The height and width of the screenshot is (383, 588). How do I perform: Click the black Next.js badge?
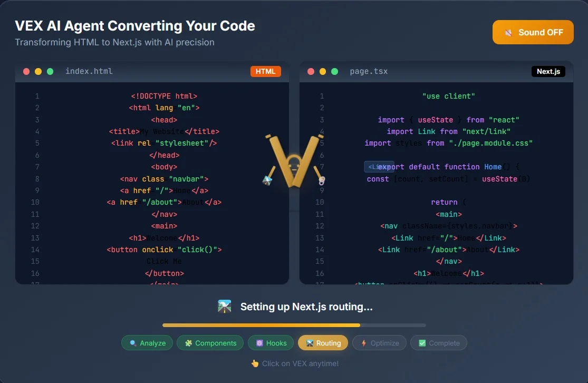click(x=548, y=71)
